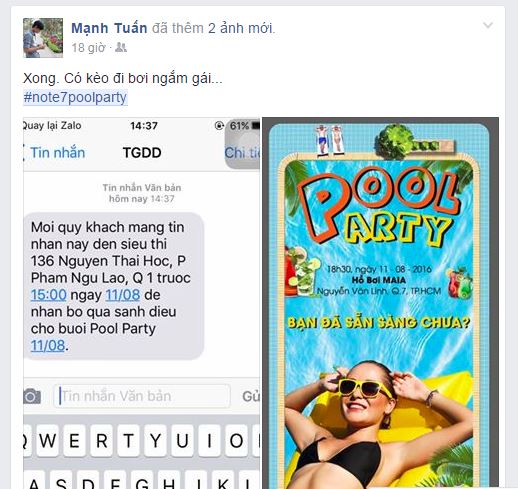Click the Mạnh Tuấn name link

tap(109, 28)
